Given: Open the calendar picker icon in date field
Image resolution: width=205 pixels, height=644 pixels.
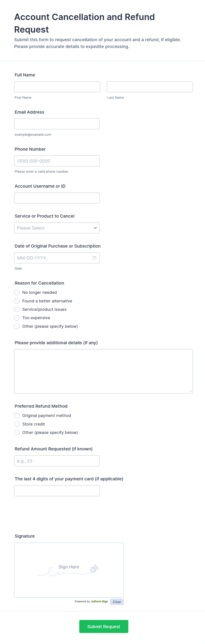Looking at the screenshot, I should point(94,258).
